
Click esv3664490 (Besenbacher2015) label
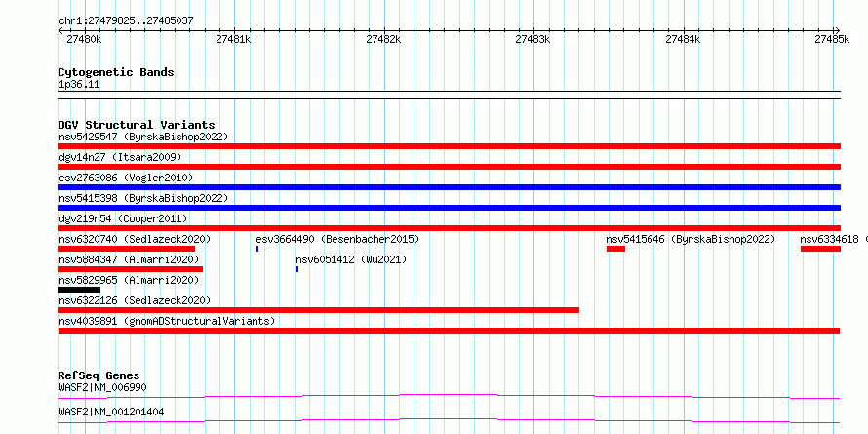337,239
